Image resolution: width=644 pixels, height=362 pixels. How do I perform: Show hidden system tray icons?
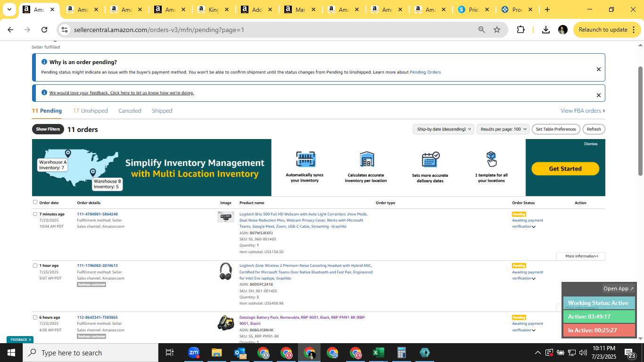point(537,353)
